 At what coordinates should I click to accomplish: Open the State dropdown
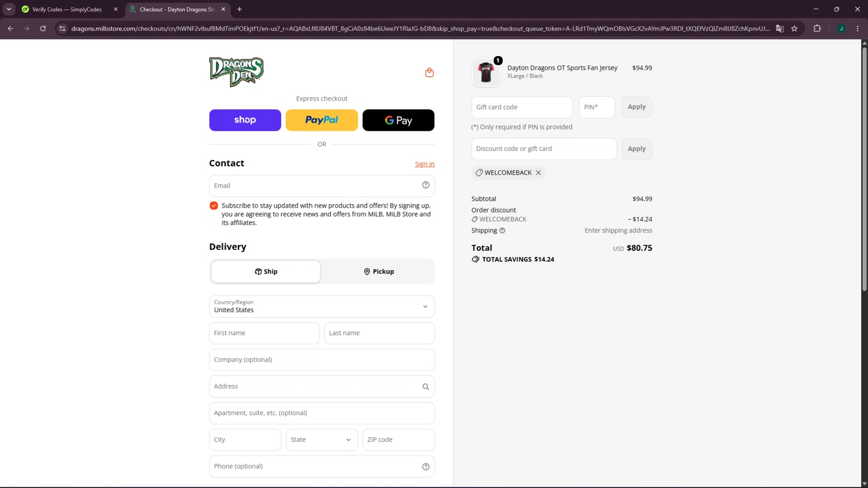coord(321,440)
